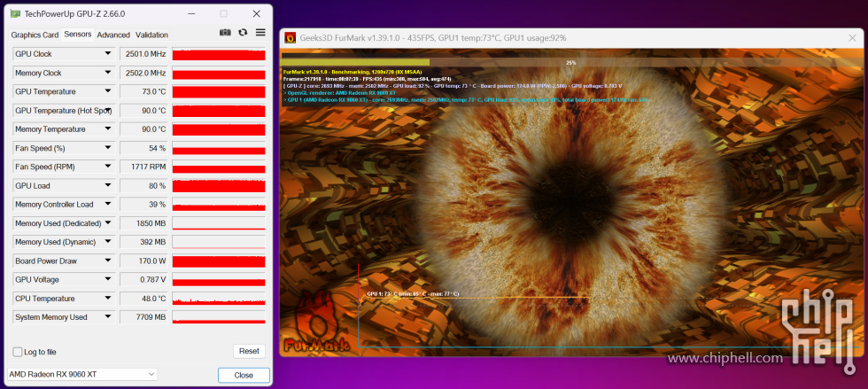Click the Reset button
The height and width of the screenshot is (389, 868).
(249, 351)
